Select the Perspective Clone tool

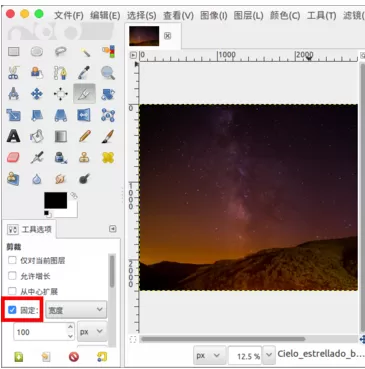click(14, 179)
